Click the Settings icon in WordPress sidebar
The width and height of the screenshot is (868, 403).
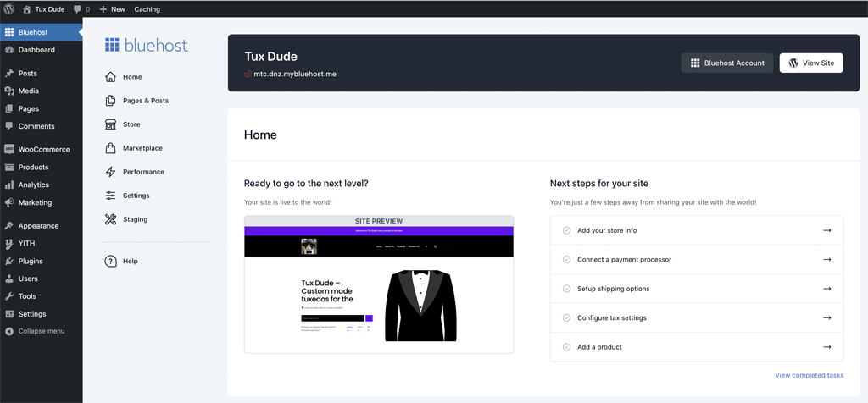8,314
